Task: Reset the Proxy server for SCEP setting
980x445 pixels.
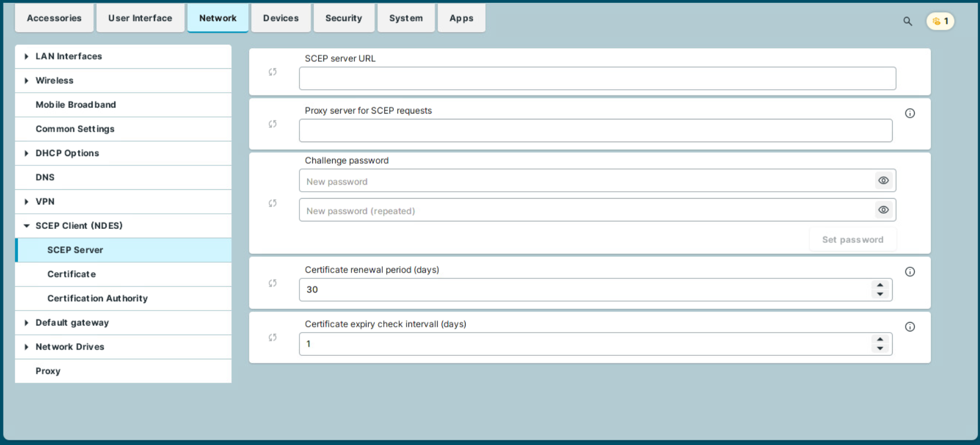Action: click(x=273, y=124)
